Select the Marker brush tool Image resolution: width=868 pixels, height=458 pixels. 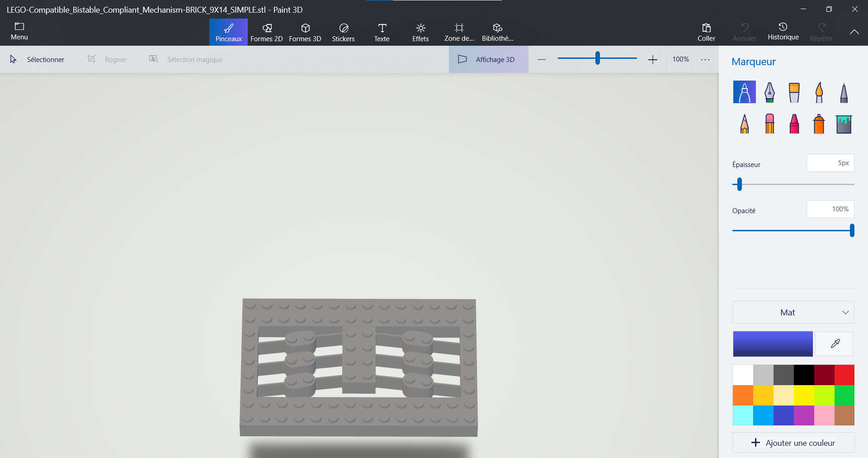pos(744,92)
